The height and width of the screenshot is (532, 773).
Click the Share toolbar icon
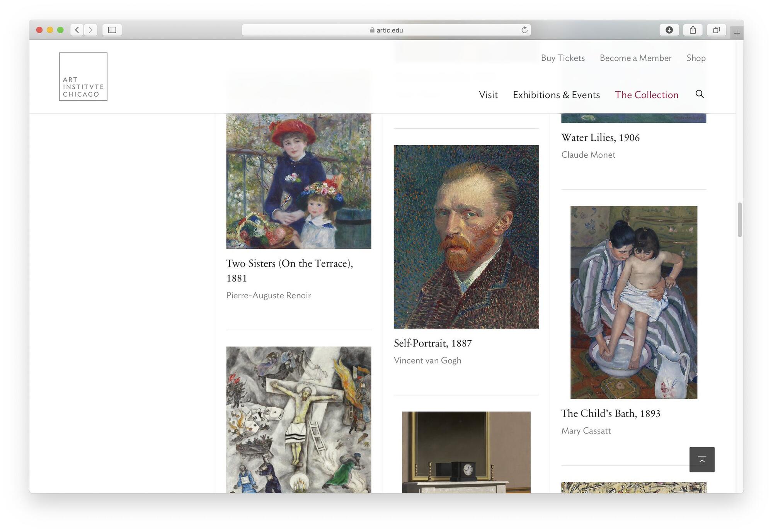pyautogui.click(x=693, y=30)
